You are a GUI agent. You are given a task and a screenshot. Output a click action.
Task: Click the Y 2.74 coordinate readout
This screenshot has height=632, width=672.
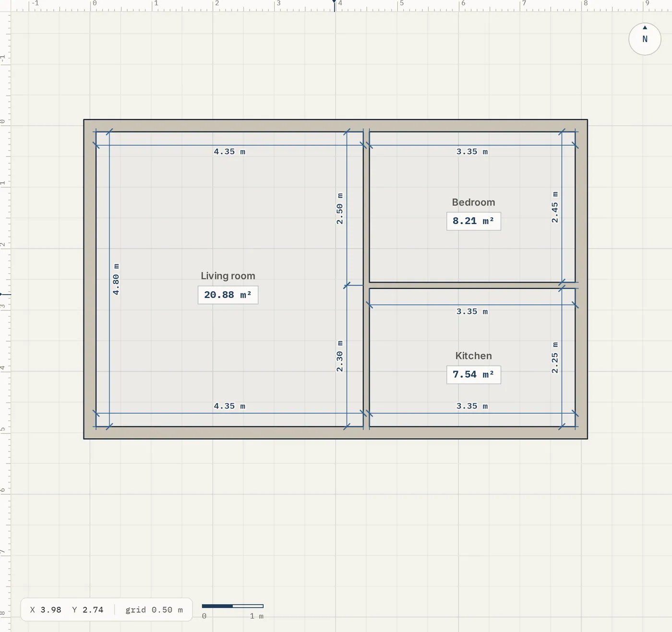(88, 609)
